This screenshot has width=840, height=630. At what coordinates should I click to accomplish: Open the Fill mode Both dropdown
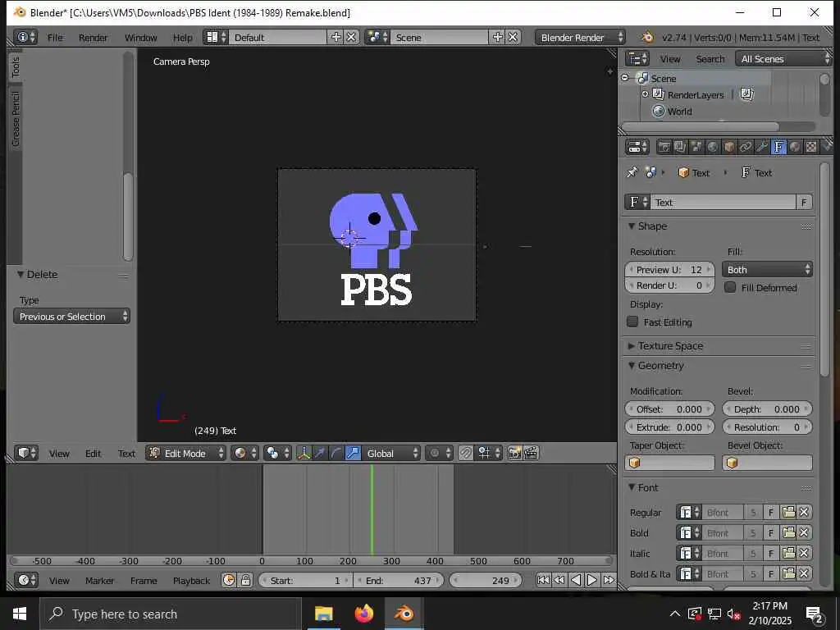pyautogui.click(x=767, y=269)
